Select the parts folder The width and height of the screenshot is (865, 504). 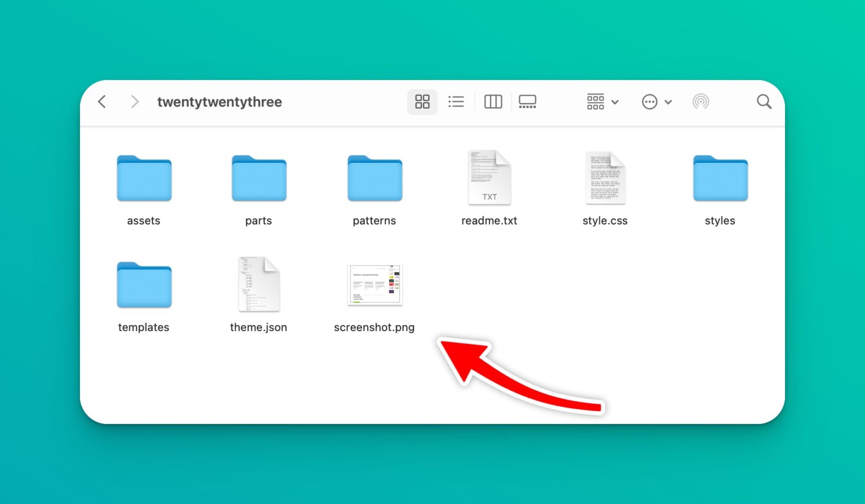[x=259, y=179]
